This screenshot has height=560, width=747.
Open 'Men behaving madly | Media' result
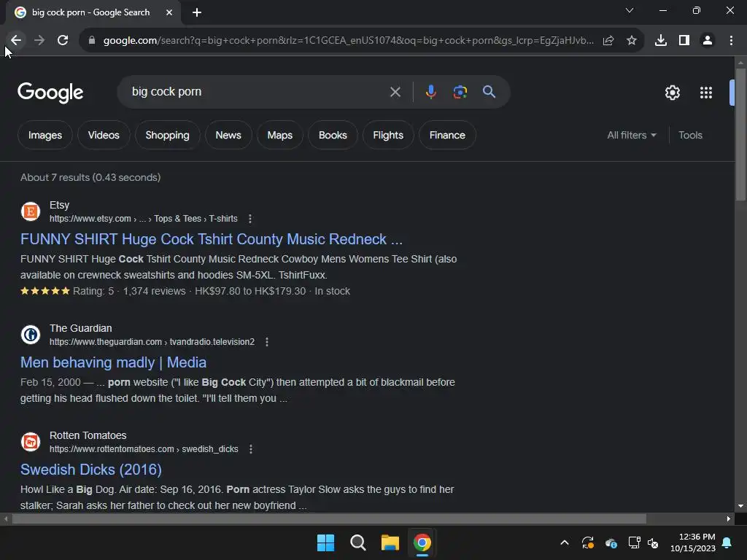coord(113,362)
